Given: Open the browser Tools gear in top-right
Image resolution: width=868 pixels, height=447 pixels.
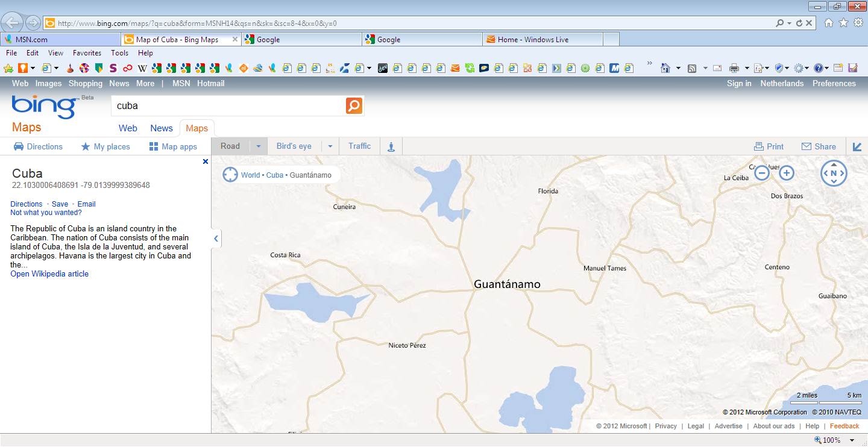Looking at the screenshot, I should point(858,23).
